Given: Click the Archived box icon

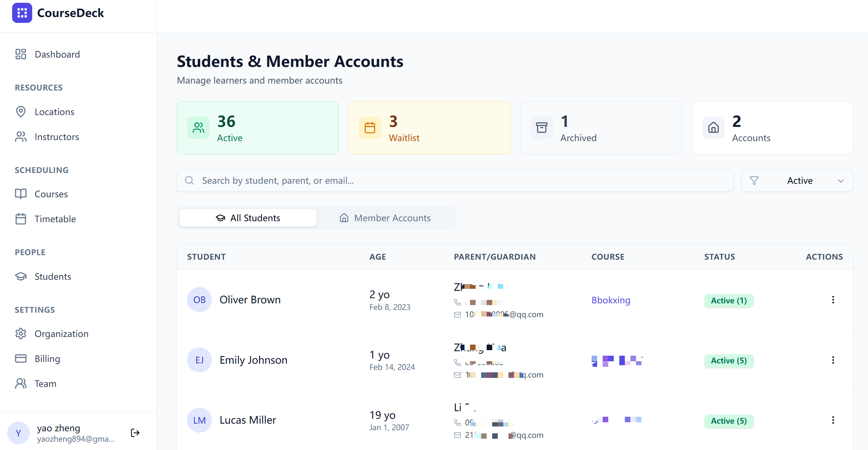Looking at the screenshot, I should (542, 128).
